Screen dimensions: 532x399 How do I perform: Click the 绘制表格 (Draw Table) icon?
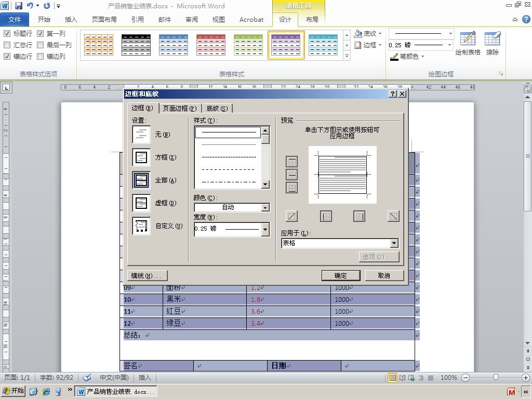point(468,38)
